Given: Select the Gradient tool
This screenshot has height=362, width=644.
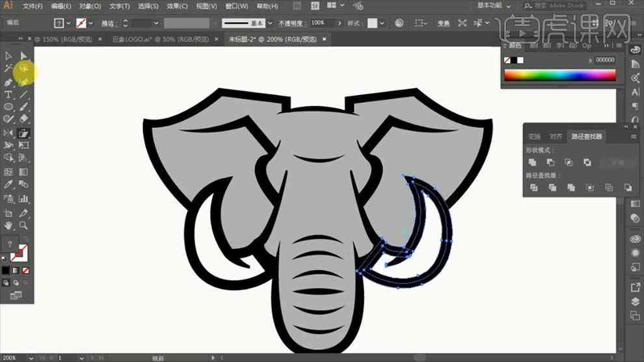Looking at the screenshot, I should pyautogui.click(x=23, y=172).
